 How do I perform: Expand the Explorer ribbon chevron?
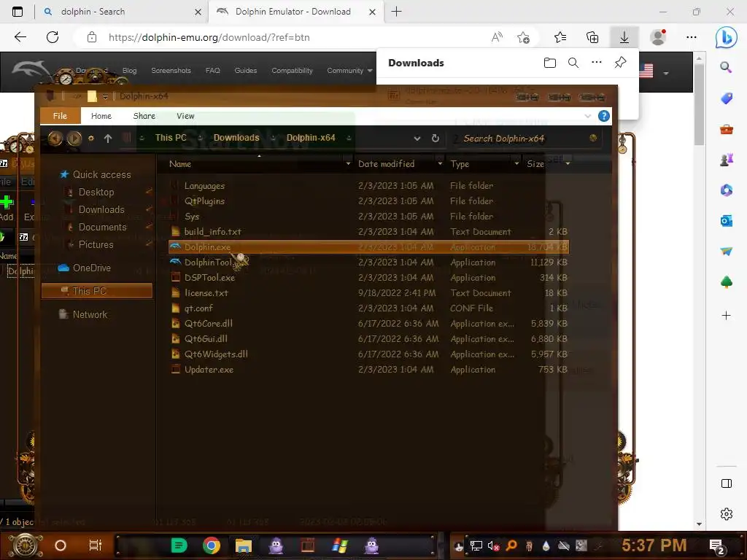point(587,116)
